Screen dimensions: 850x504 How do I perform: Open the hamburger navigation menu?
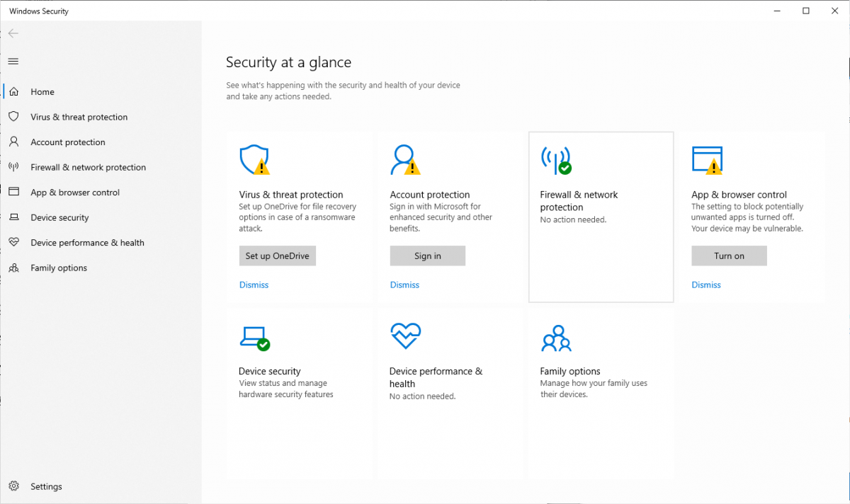(x=13, y=62)
